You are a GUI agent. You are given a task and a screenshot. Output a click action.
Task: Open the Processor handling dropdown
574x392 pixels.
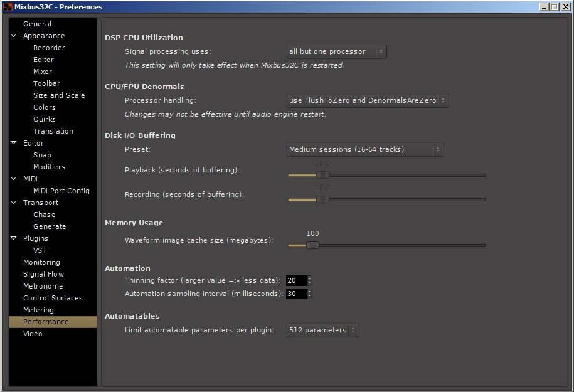coord(367,100)
